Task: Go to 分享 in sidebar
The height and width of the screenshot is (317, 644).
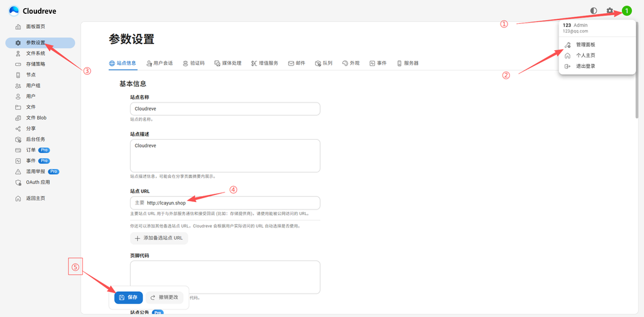Action: (40, 128)
